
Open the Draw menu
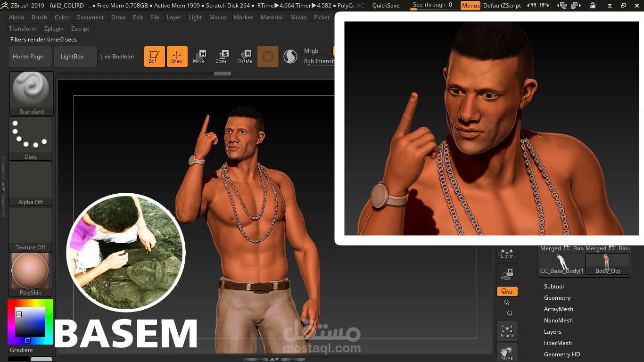pos(118,17)
